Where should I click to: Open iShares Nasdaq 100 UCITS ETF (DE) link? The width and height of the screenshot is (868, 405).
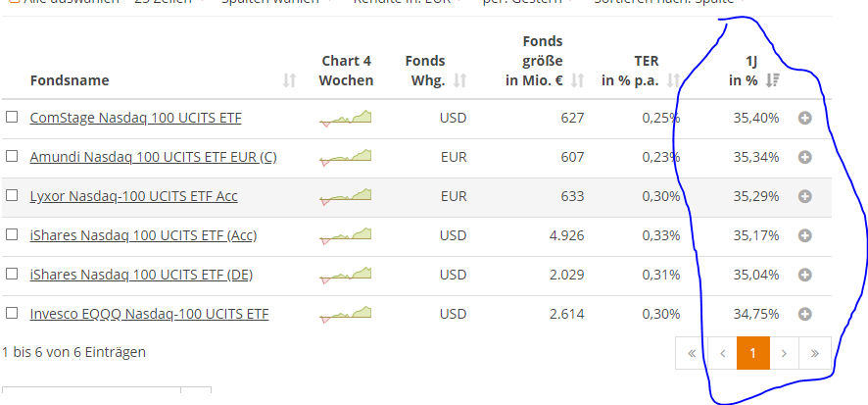(x=141, y=275)
